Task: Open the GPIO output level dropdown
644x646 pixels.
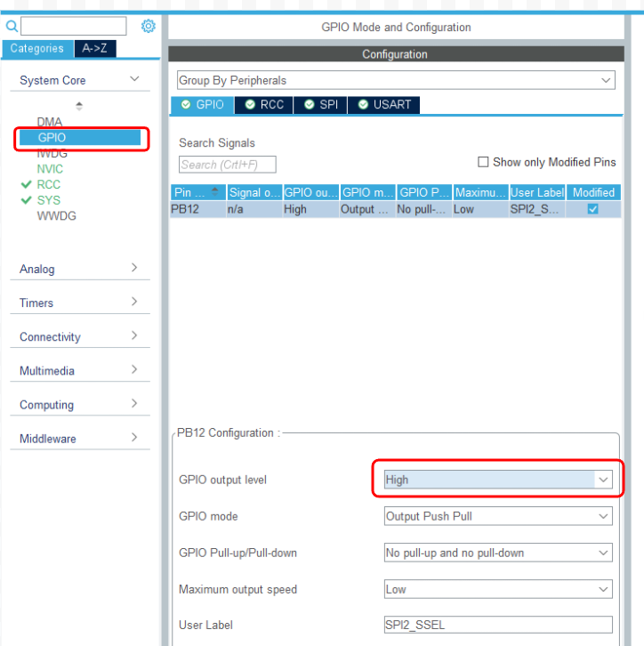Action: pos(497,480)
